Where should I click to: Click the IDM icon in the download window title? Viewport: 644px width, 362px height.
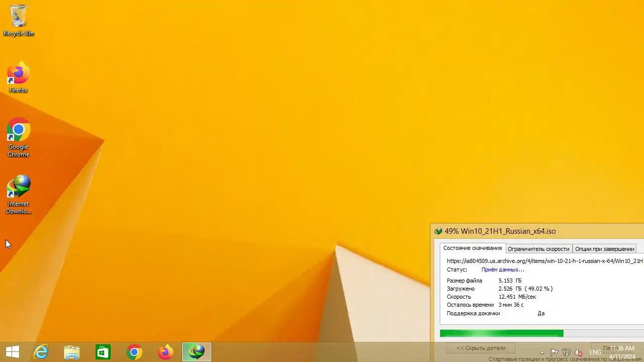(x=438, y=231)
